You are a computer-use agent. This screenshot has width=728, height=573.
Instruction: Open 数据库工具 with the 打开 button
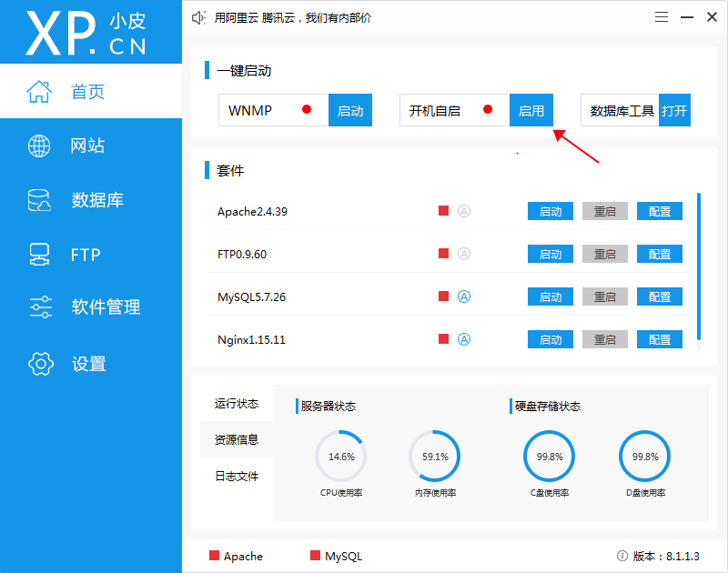674,110
